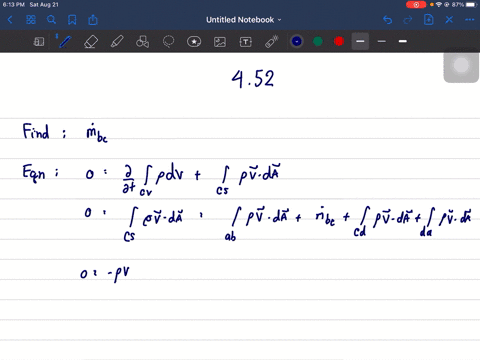Select the Eraser tool
Viewport: 480px width, 360px height.
91,42
